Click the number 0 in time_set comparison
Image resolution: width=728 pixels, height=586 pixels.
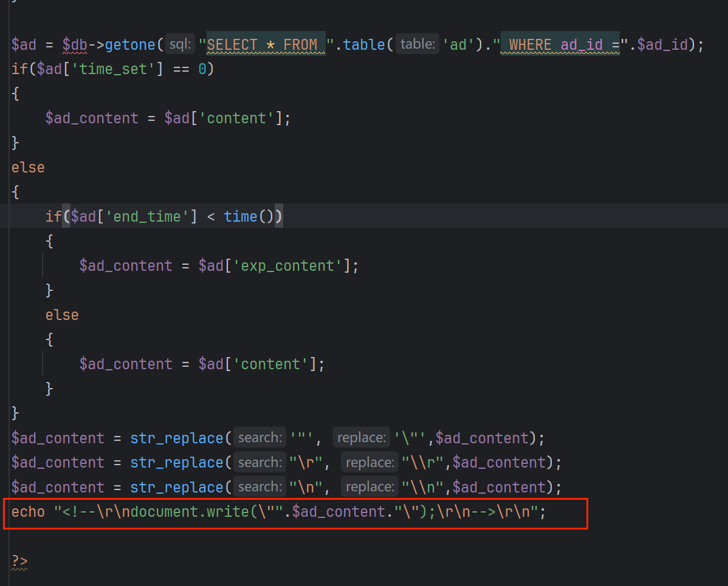pyautogui.click(x=202, y=69)
